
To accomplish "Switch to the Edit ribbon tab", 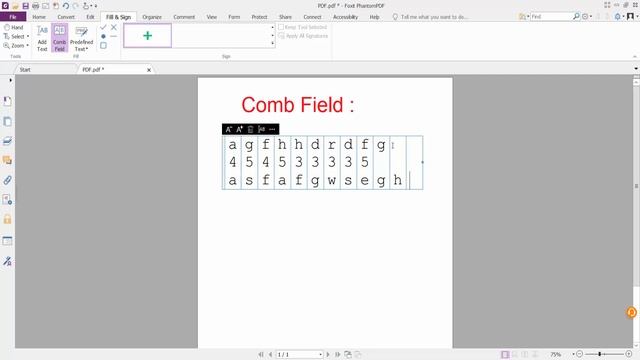I will tap(90, 17).
